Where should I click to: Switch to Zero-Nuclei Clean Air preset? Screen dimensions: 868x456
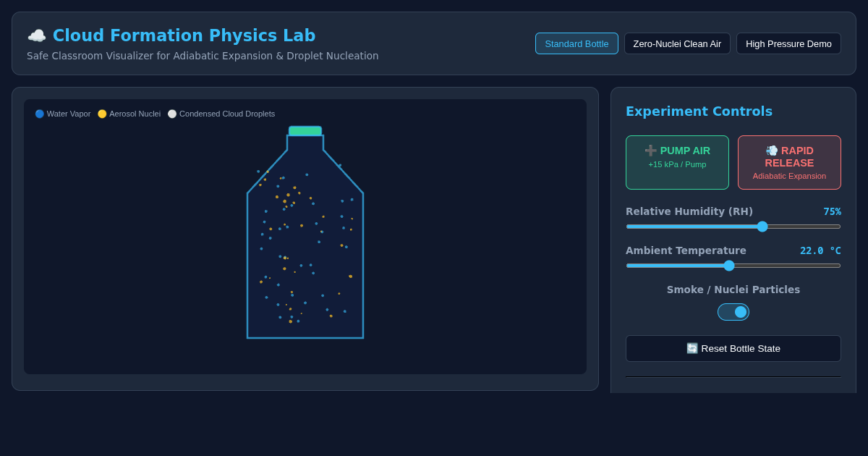pyautogui.click(x=677, y=43)
